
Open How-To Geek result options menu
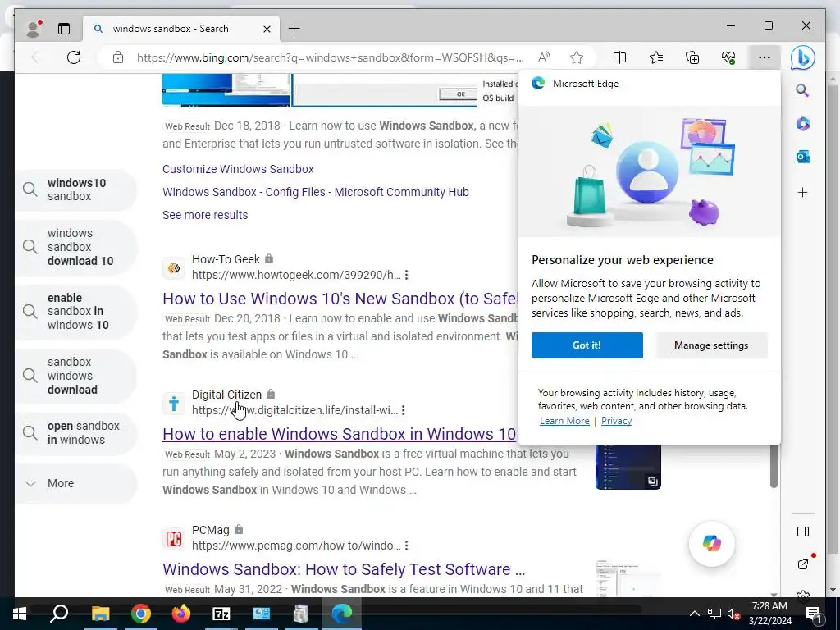pos(407,275)
